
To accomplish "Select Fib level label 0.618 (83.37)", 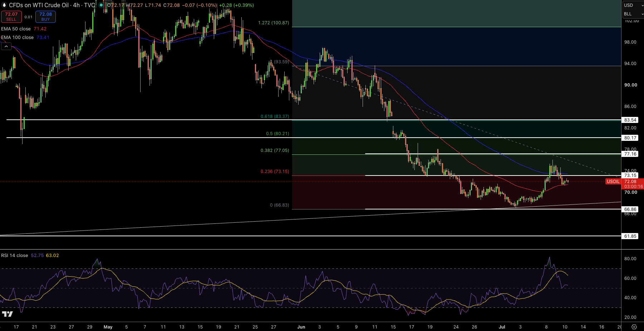I will tap(275, 116).
